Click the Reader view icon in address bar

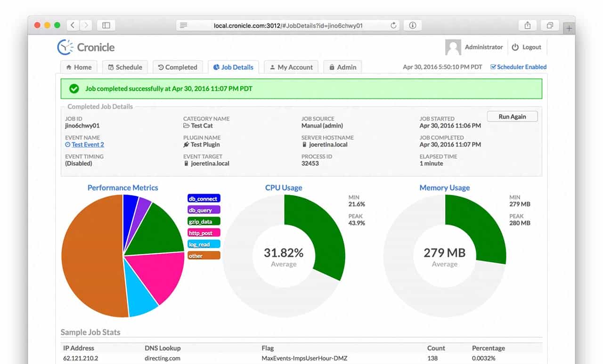184,25
